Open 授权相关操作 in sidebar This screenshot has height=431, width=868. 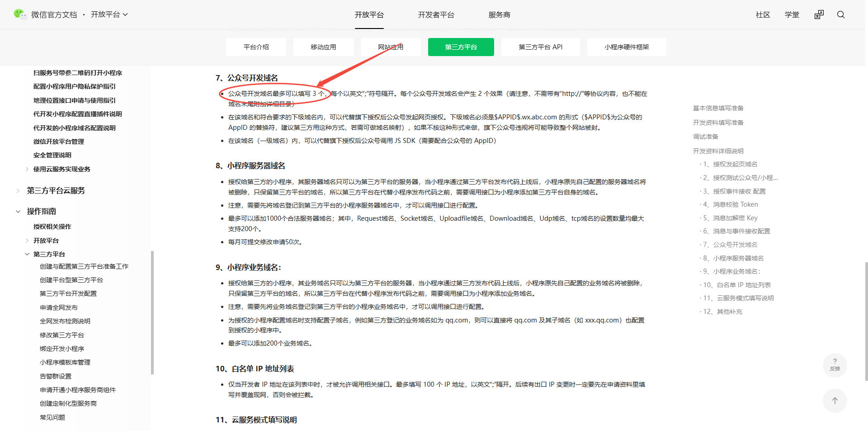52,227
